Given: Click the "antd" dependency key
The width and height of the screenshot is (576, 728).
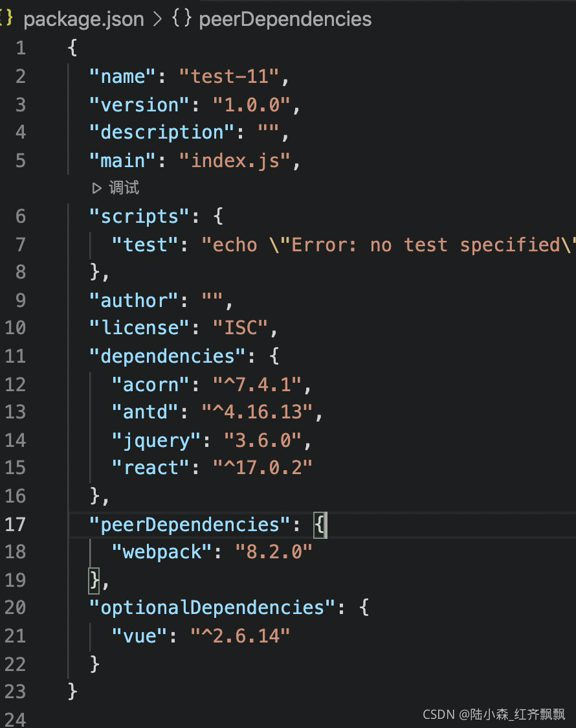Looking at the screenshot, I should point(145,412).
